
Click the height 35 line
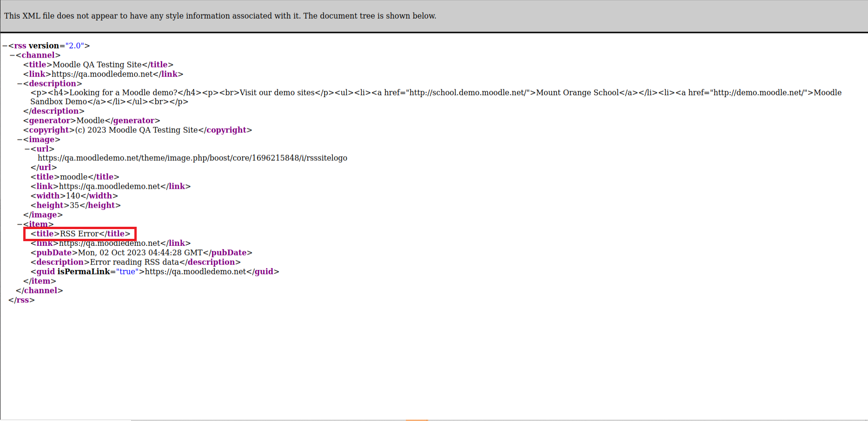coord(76,205)
